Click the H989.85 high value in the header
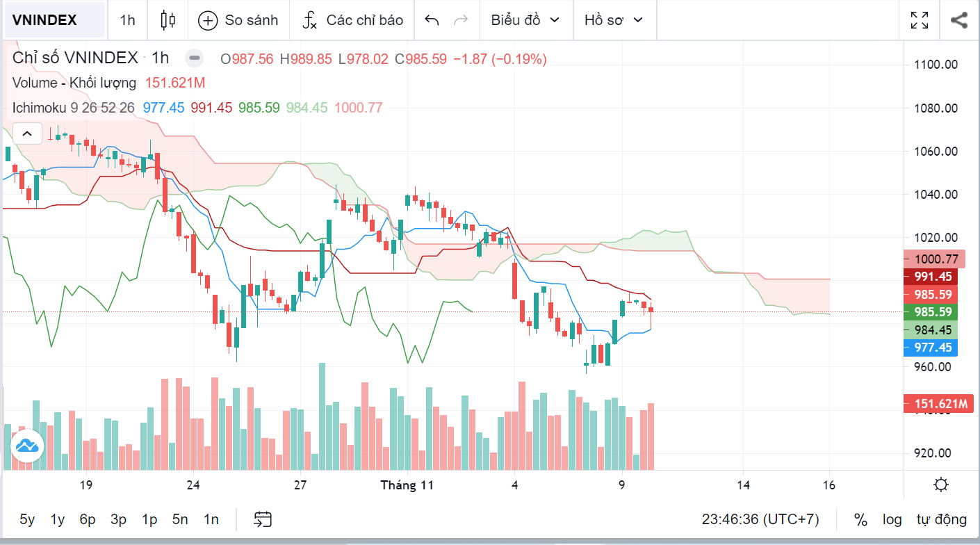Screen dimensions: 980x545 306,59
